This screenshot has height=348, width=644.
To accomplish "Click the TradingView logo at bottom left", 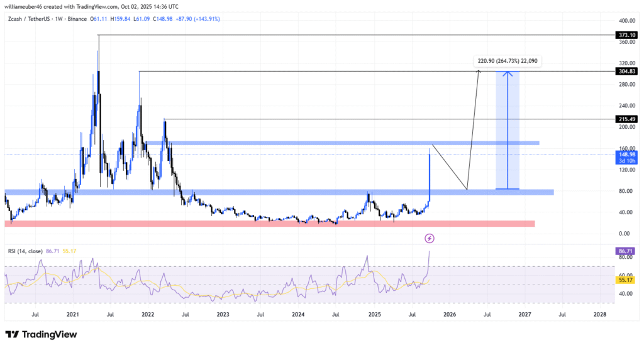I will tap(41, 334).
